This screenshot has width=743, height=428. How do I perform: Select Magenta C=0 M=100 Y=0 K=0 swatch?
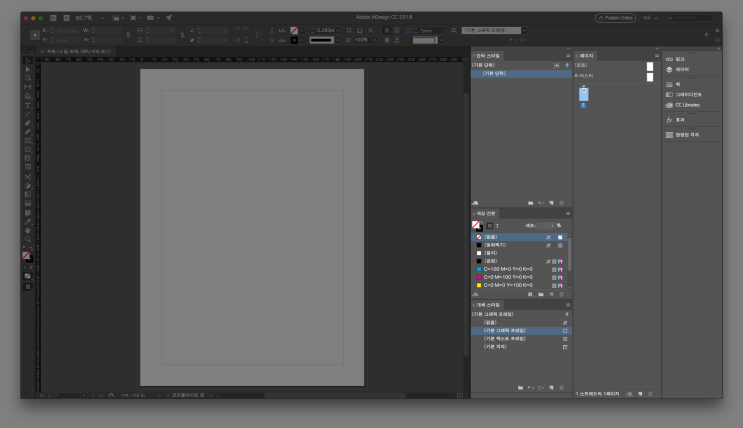(x=520, y=277)
